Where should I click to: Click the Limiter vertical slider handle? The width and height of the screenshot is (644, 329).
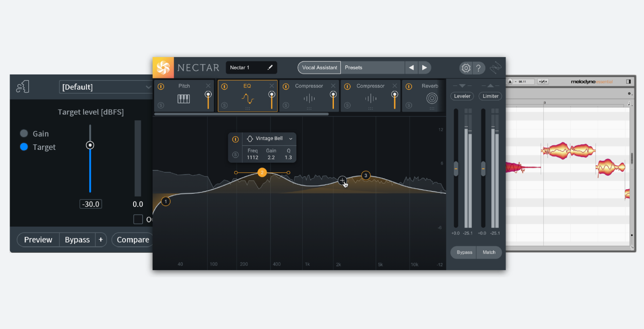pyautogui.click(x=483, y=169)
